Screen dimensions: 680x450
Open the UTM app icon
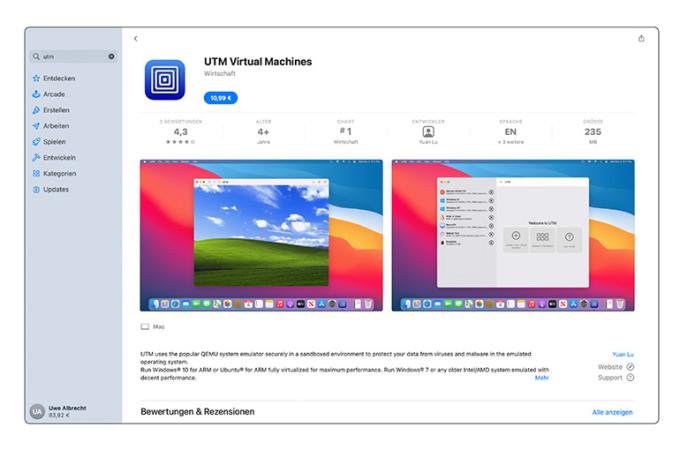point(165,80)
